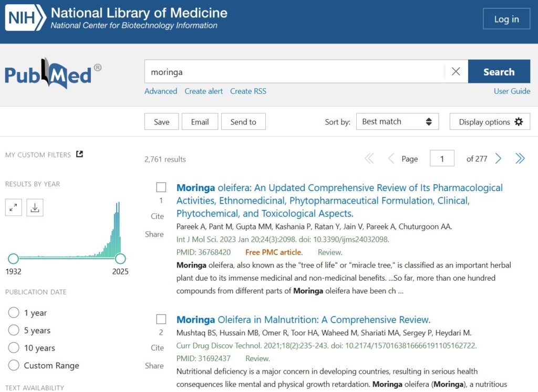This screenshot has width=538, height=392.
Task: Click the page number input field
Action: [442, 158]
